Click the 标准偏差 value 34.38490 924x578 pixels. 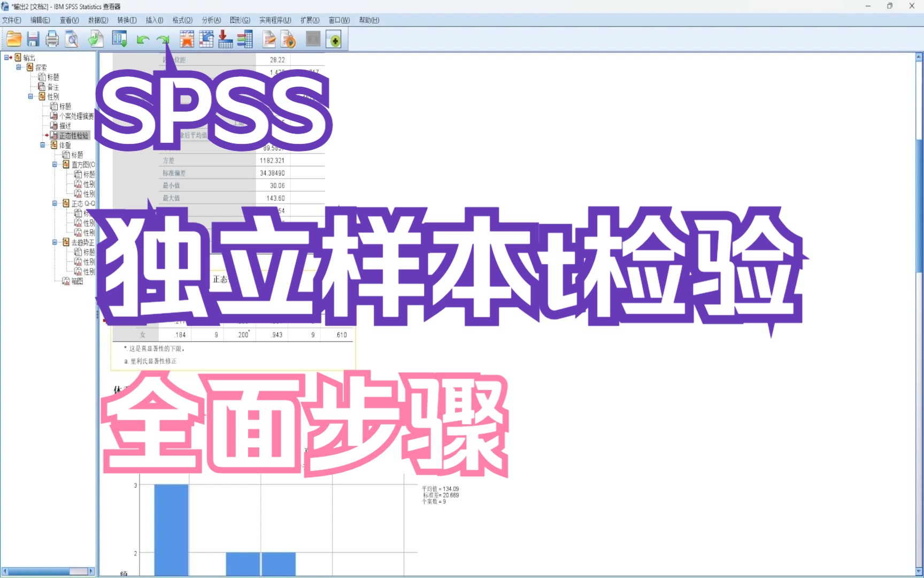(x=272, y=173)
